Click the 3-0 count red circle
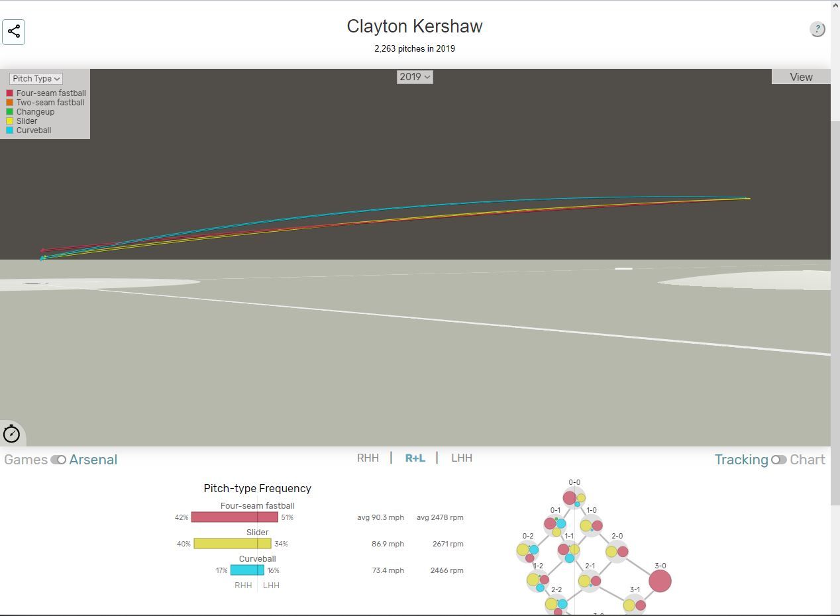Image resolution: width=840 pixels, height=616 pixels. 660,581
